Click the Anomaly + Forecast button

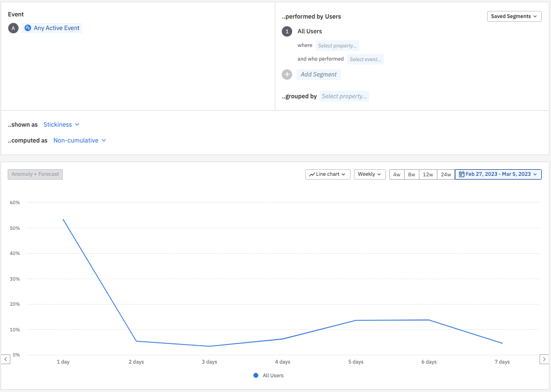(x=35, y=174)
